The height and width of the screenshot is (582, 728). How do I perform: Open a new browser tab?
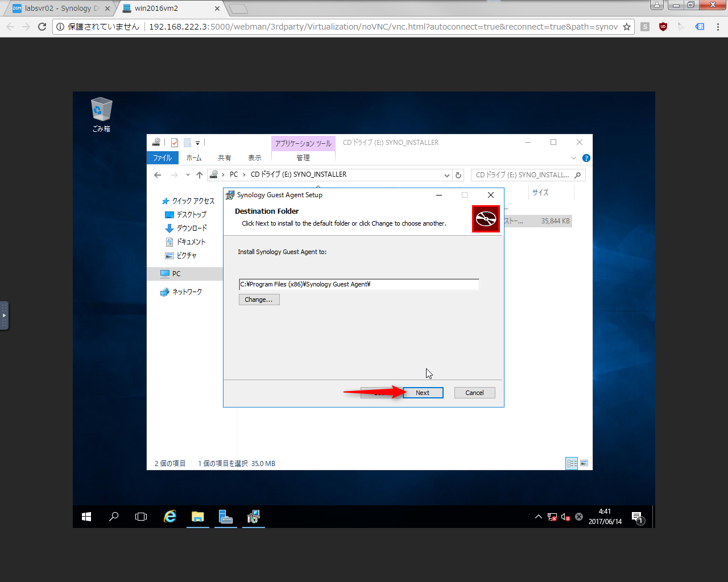(x=238, y=9)
